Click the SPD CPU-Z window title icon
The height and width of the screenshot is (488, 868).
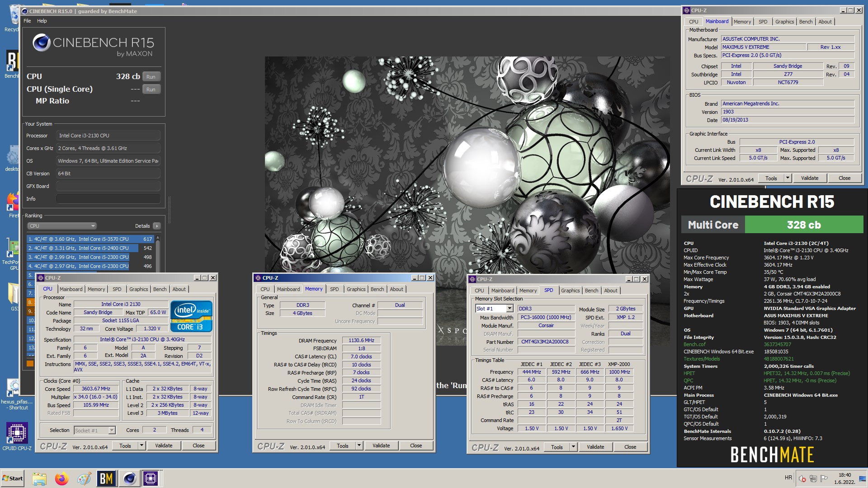click(472, 279)
